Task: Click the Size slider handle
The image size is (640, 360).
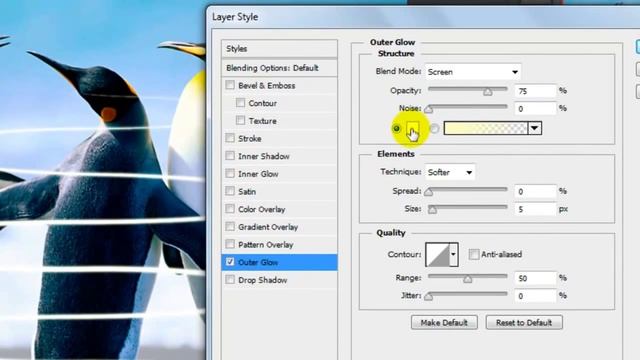Action: pos(432,210)
